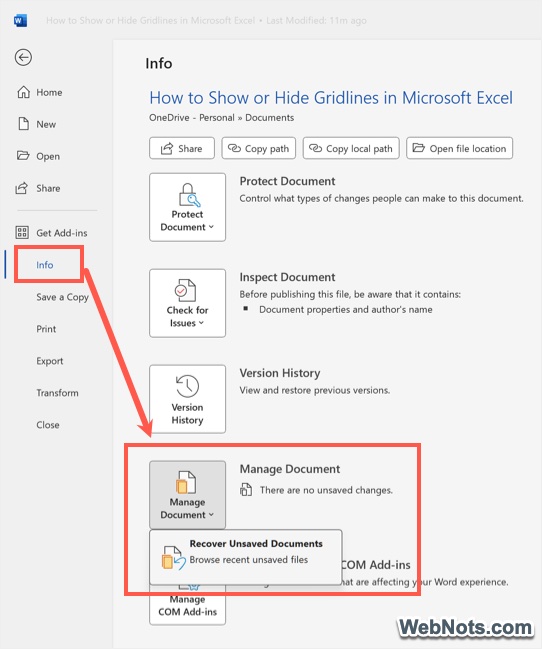This screenshot has height=649, width=542.
Task: Choose Export from the sidebar
Action: (x=50, y=361)
